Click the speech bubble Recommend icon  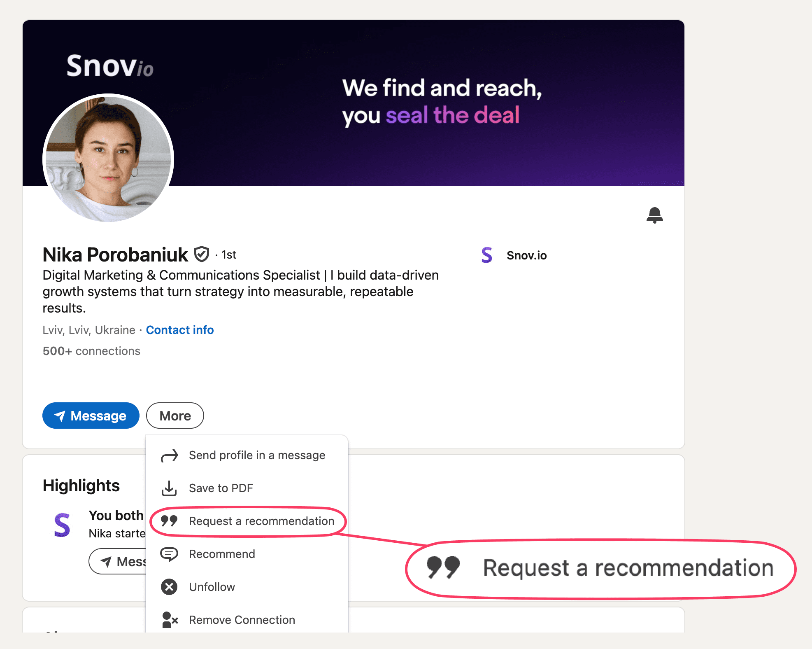pyautogui.click(x=169, y=554)
